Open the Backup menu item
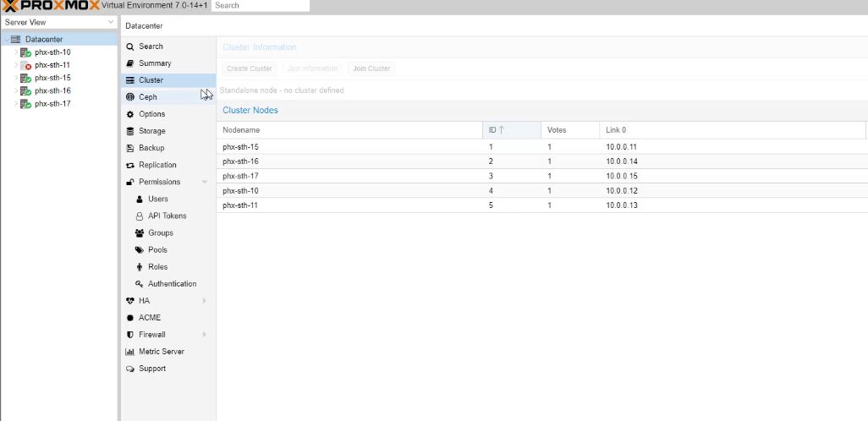Viewport: 868px width, 421px height. point(168,148)
